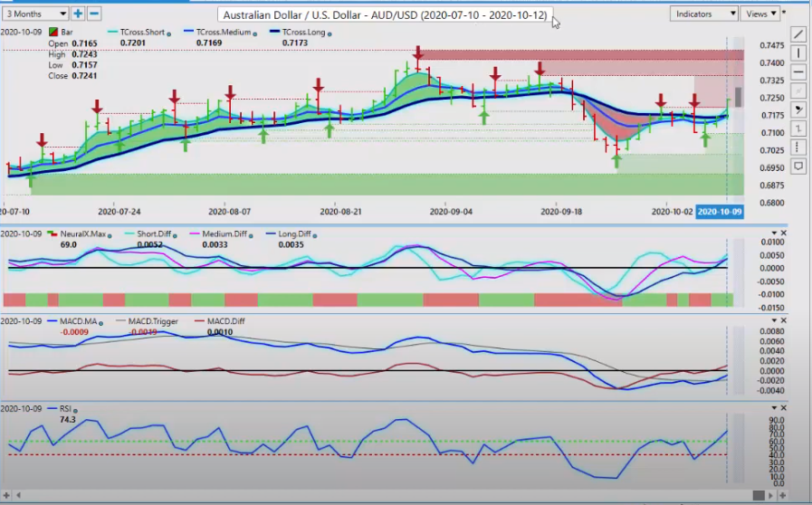
Task: Click the MACD.Trigger label
Action: click(x=153, y=321)
